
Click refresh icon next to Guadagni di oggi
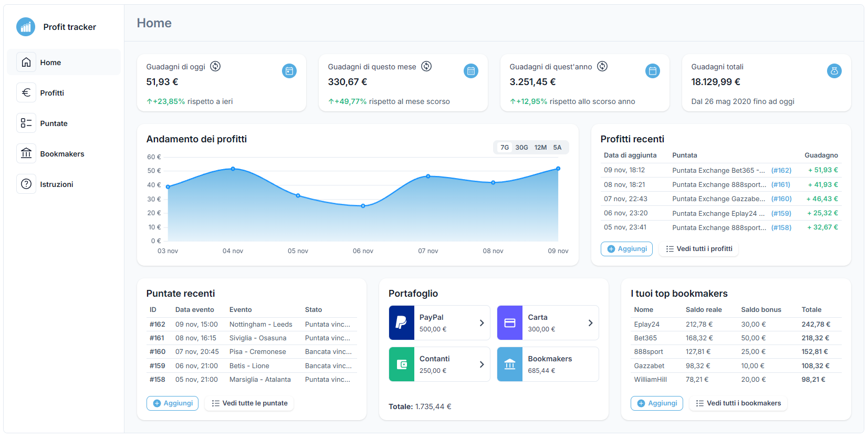click(x=215, y=66)
